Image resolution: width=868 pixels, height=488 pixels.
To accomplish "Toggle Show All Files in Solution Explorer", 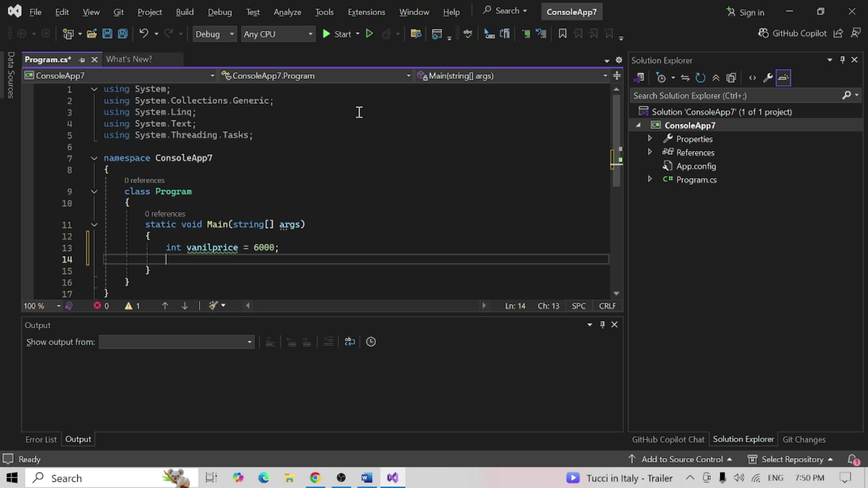I will coord(731,78).
